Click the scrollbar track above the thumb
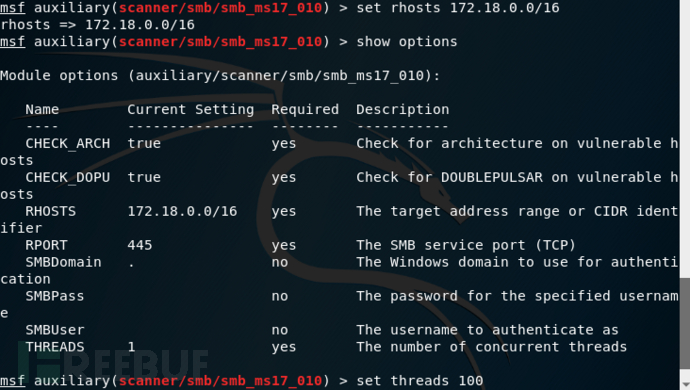 coord(685,139)
